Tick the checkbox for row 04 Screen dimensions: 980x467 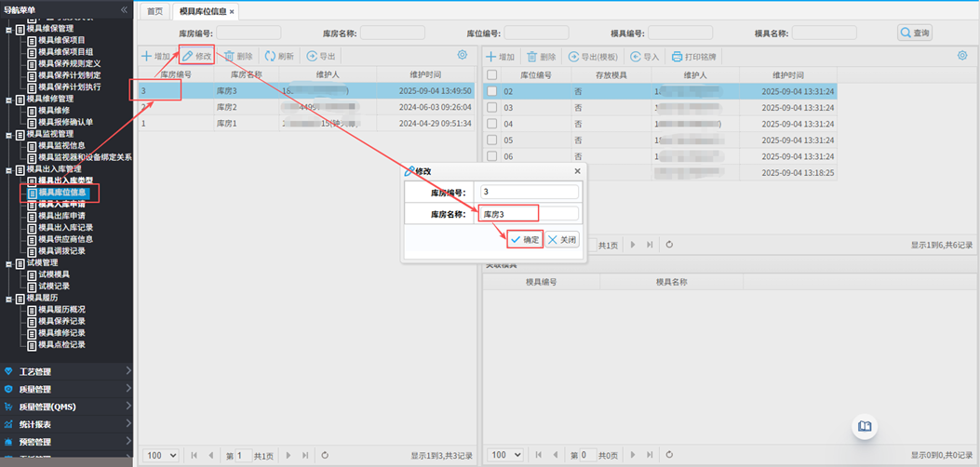491,124
